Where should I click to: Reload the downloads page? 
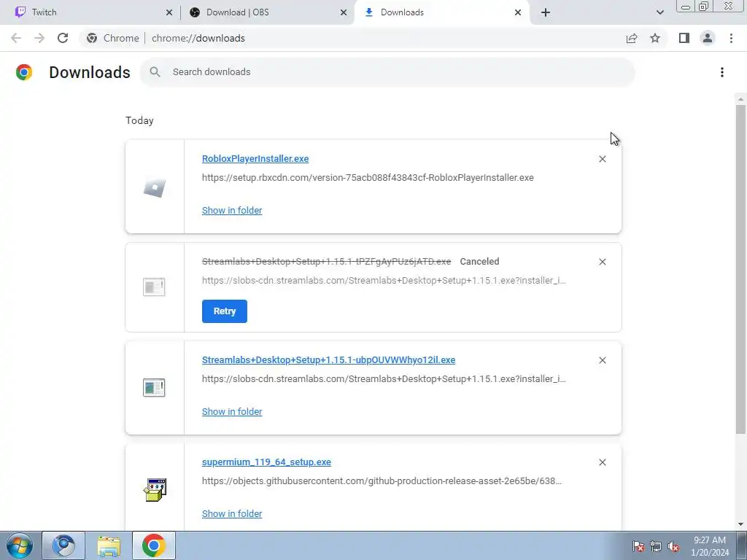63,38
